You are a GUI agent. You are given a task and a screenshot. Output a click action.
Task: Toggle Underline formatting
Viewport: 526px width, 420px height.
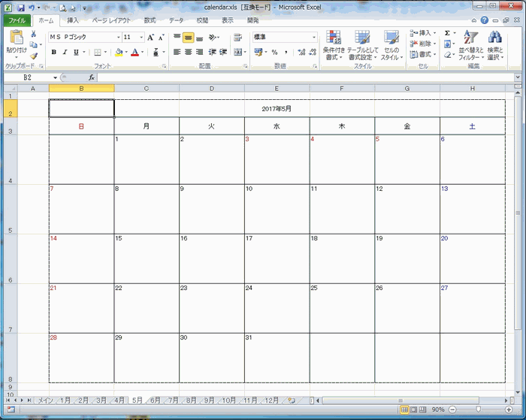coord(76,52)
